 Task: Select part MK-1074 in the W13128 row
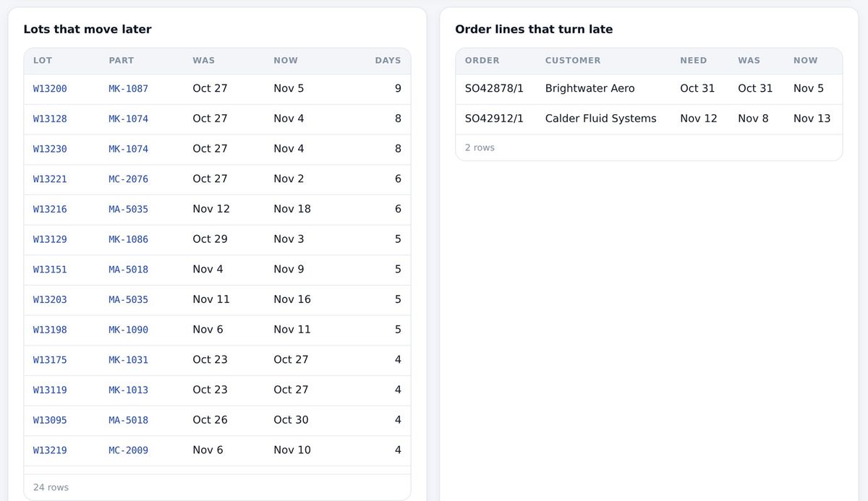click(128, 119)
